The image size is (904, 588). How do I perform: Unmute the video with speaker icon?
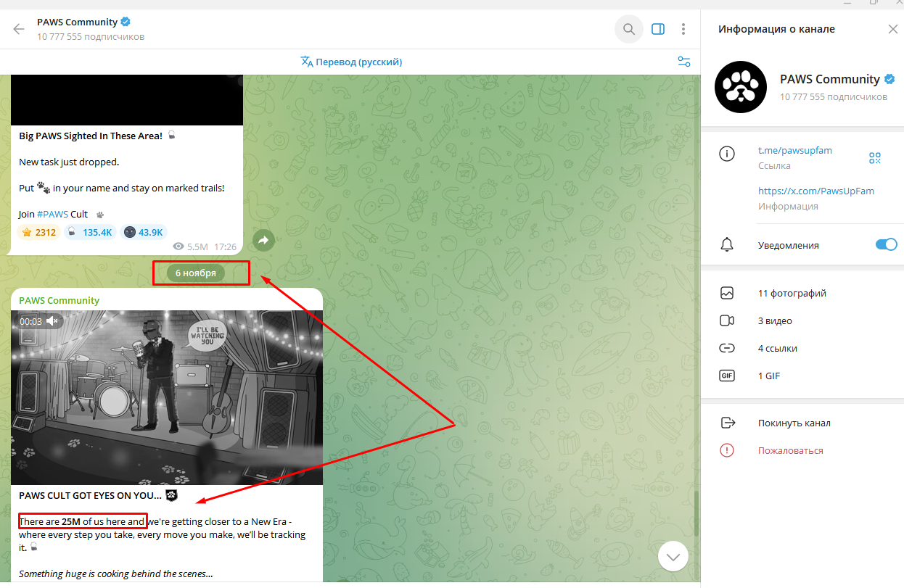tap(52, 320)
